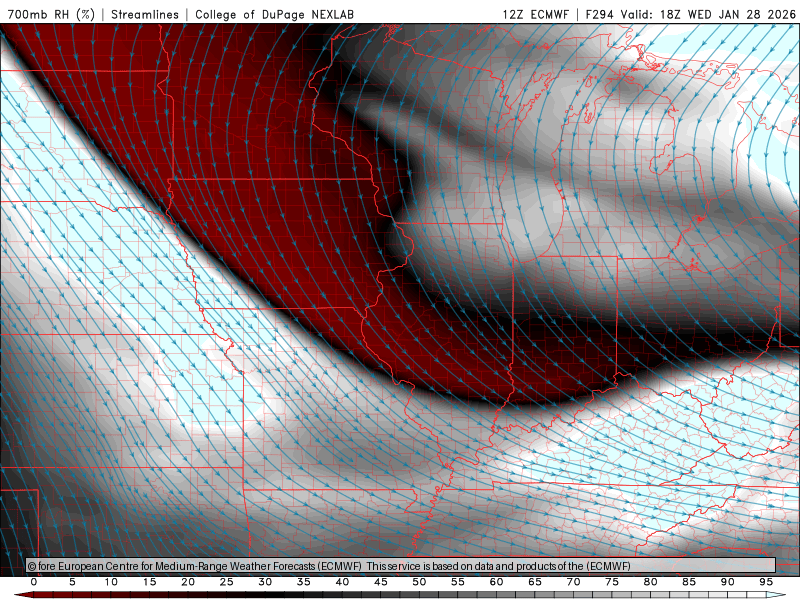Screen dimensions: 800x600
Task: Click the 5 tick on the RH legend
Action: pyautogui.click(x=72, y=582)
